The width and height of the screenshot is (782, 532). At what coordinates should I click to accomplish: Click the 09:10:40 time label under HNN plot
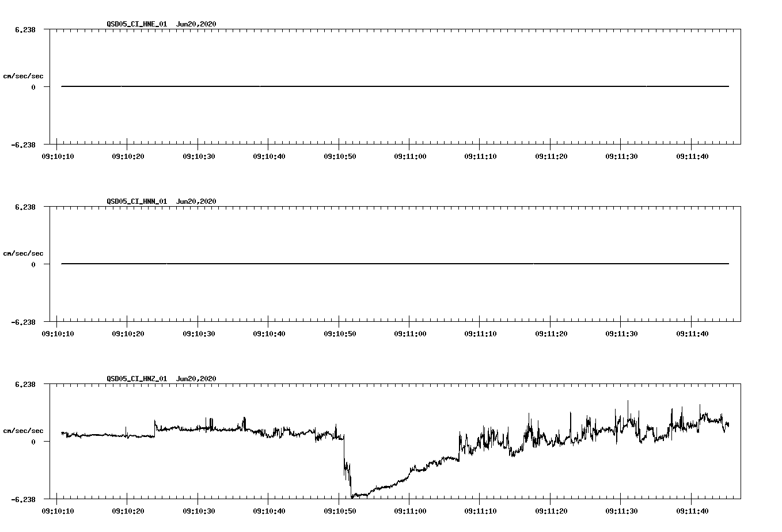click(x=268, y=333)
